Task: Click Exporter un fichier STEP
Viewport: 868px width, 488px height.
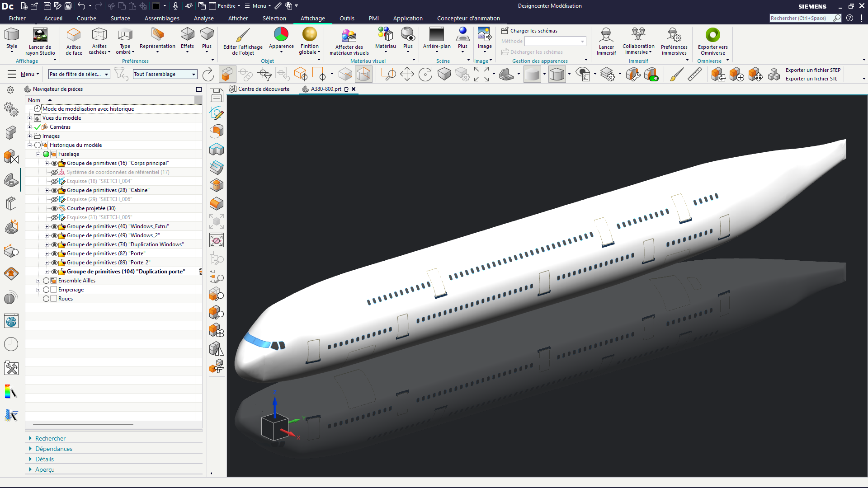Action: [813, 70]
